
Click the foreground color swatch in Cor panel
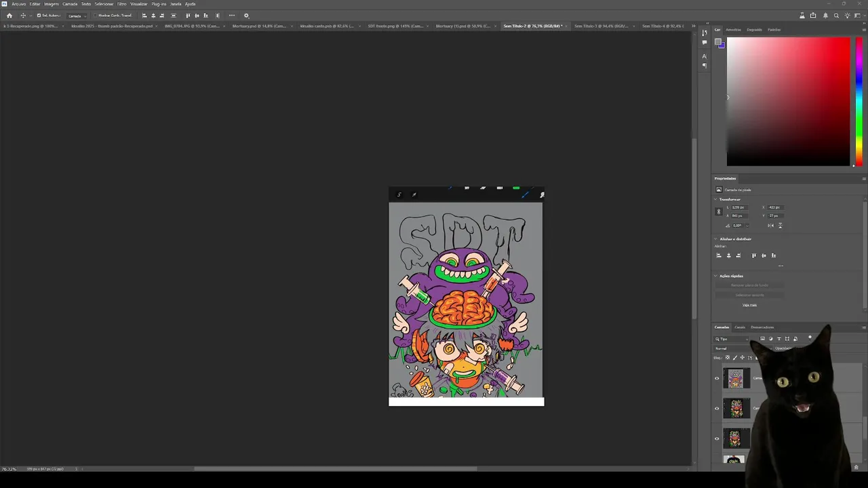pyautogui.click(x=718, y=42)
